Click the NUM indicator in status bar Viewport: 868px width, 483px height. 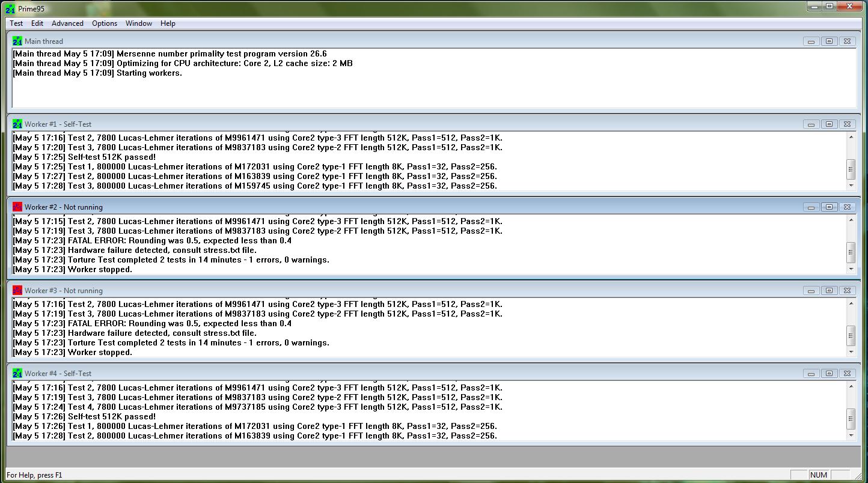[x=819, y=475]
